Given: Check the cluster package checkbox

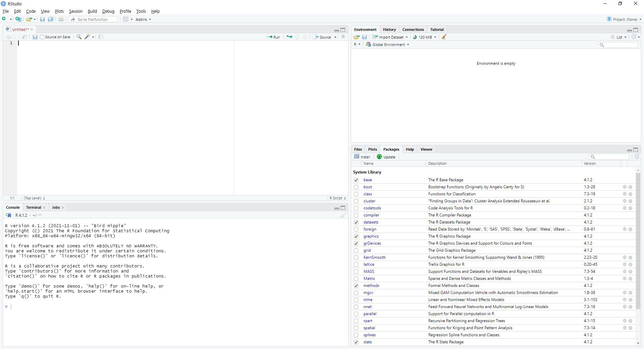Looking at the screenshot, I should coord(356,201).
